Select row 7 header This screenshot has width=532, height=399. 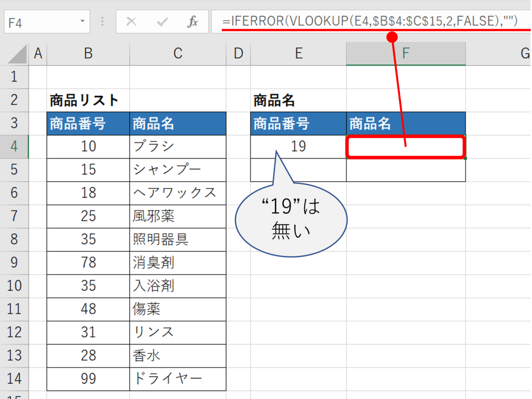click(x=14, y=216)
